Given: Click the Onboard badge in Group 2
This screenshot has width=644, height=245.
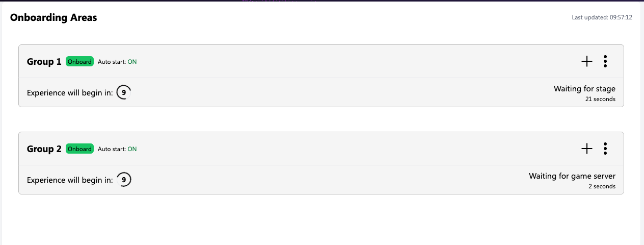Looking at the screenshot, I should 79,149.
